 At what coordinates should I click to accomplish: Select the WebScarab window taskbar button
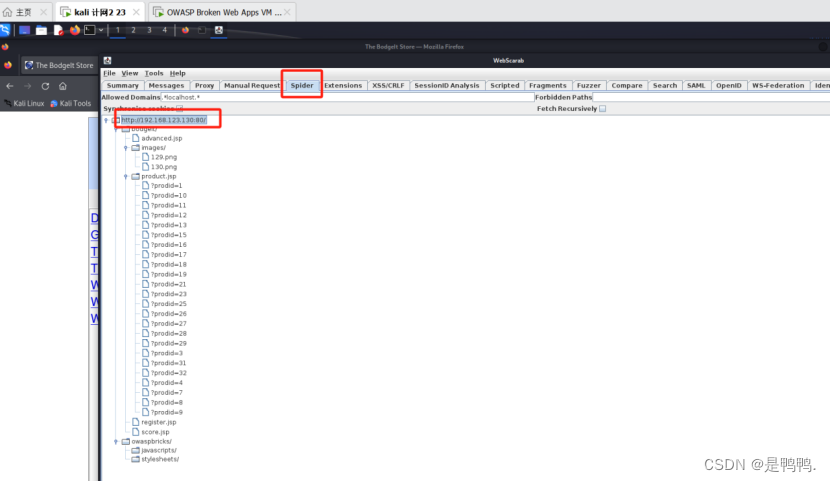(219, 30)
